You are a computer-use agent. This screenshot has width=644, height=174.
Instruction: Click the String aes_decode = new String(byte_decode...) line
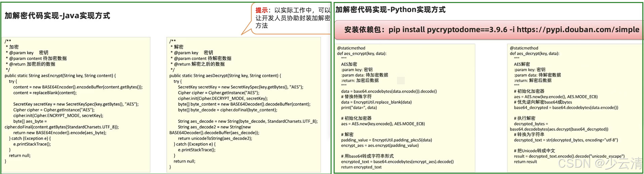coord(248,121)
